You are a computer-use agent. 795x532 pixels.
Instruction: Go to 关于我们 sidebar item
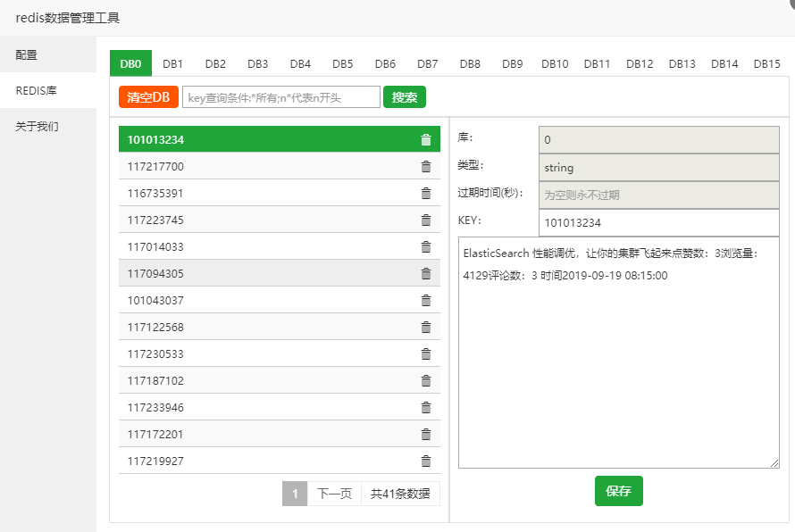(x=38, y=127)
